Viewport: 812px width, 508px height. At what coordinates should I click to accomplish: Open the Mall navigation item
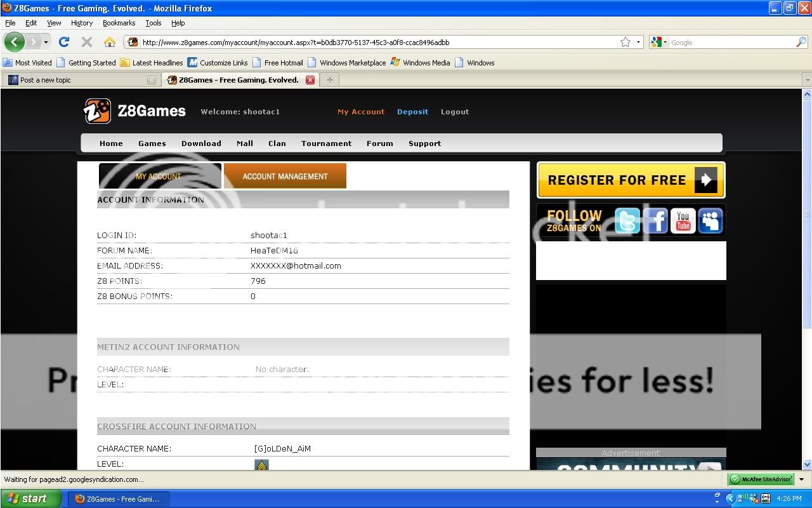click(245, 144)
